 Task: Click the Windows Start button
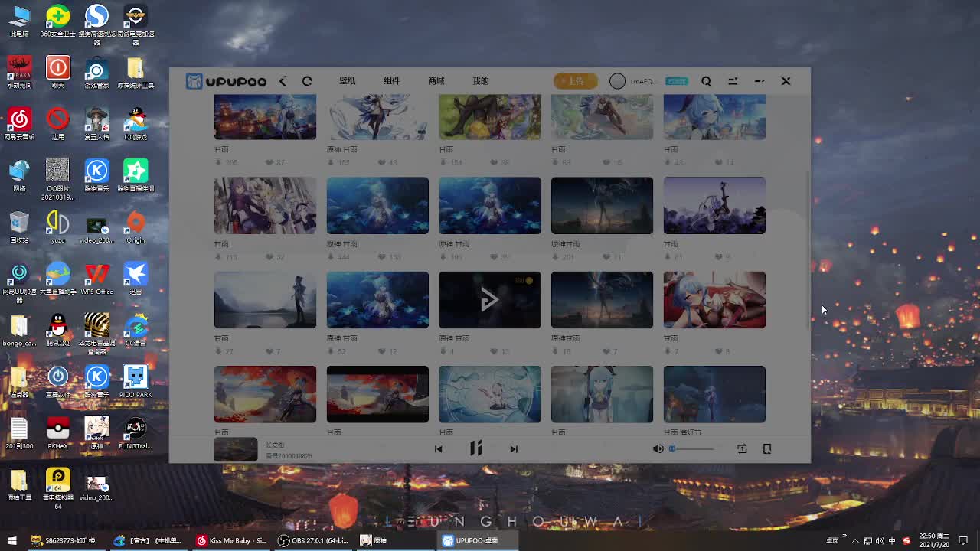(x=12, y=540)
